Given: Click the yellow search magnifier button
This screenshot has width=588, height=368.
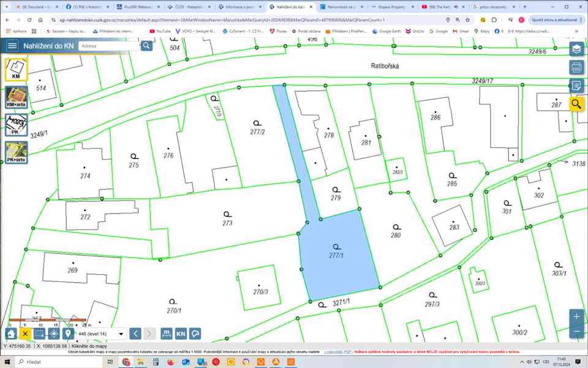Looking at the screenshot, I should [x=576, y=104].
